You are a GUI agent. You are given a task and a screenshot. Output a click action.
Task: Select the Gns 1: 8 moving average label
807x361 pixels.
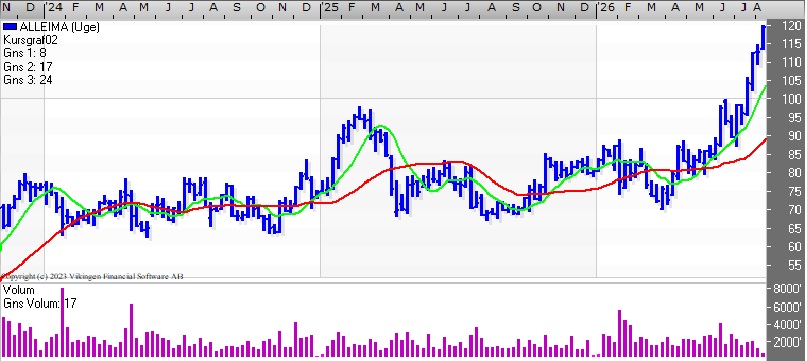(25, 54)
